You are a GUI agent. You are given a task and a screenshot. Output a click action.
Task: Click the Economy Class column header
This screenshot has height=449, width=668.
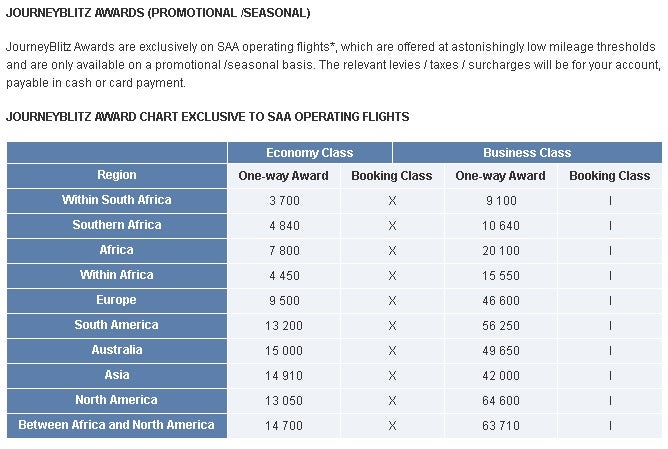[310, 153]
